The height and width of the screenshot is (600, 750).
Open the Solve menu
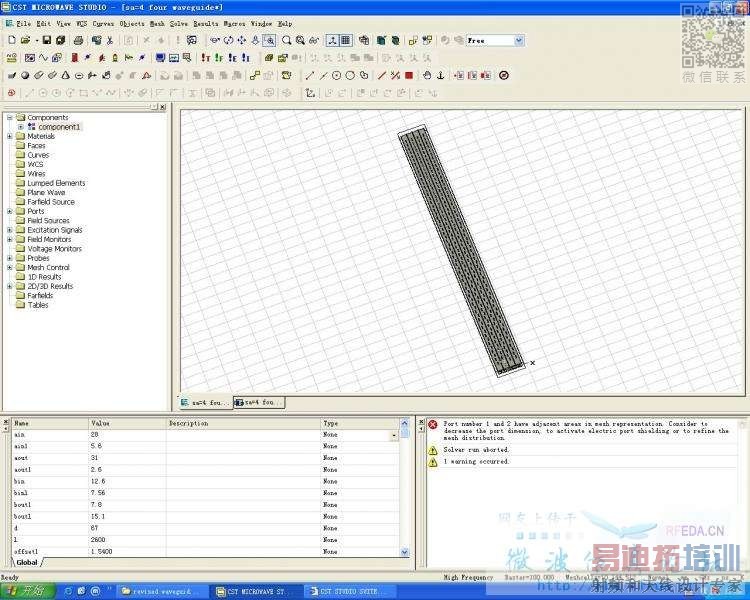point(178,23)
